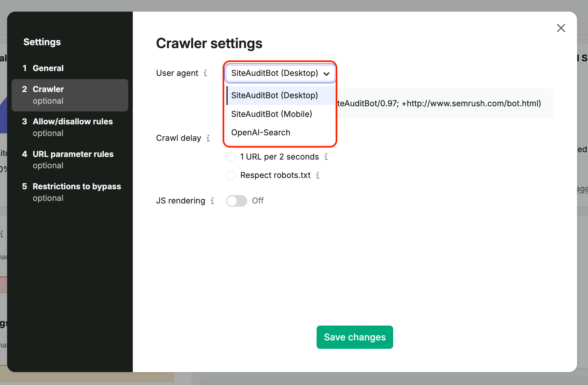Click the Crawler settings heading
Image resolution: width=588 pixels, height=385 pixels.
(x=209, y=43)
